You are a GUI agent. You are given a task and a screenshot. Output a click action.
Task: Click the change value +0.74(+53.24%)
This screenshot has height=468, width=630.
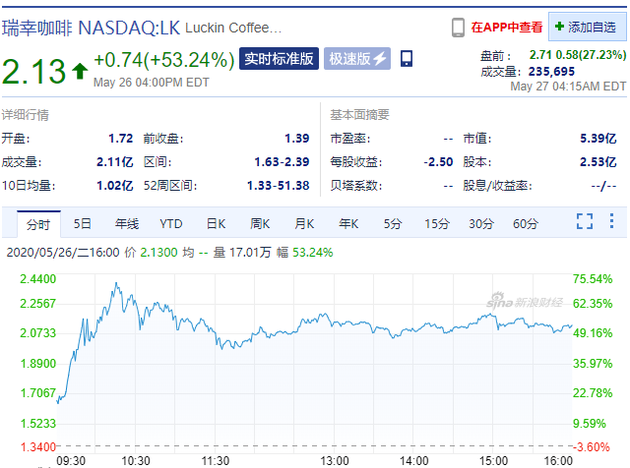[x=164, y=60]
